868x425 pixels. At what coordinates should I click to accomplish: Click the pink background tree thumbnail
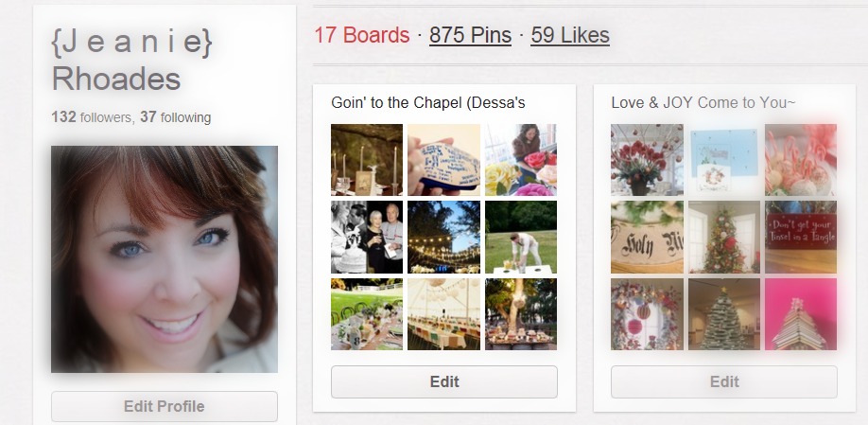tap(800, 313)
